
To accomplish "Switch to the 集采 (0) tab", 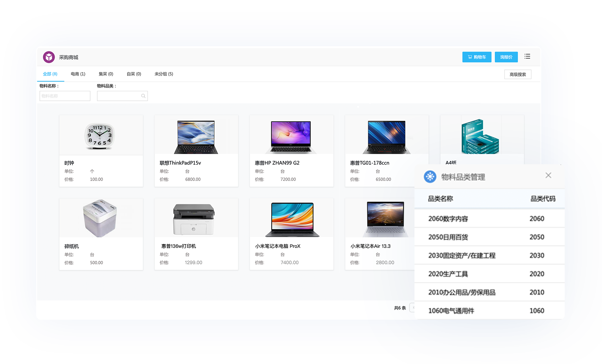I will point(106,74).
